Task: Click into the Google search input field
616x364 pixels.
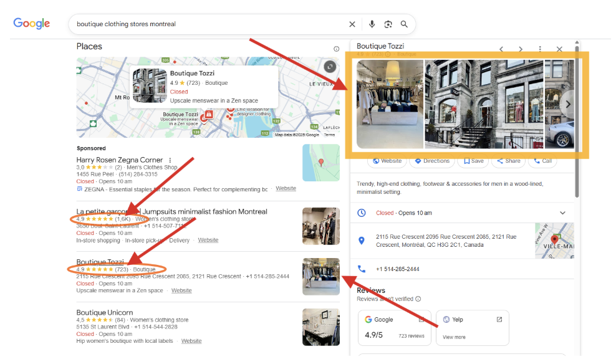Action: coord(206,24)
